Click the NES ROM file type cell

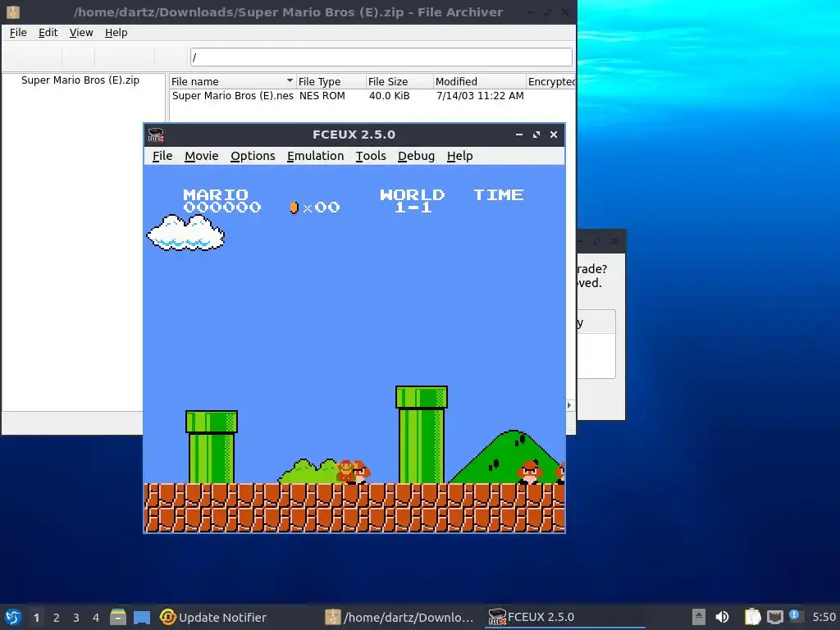(x=322, y=96)
